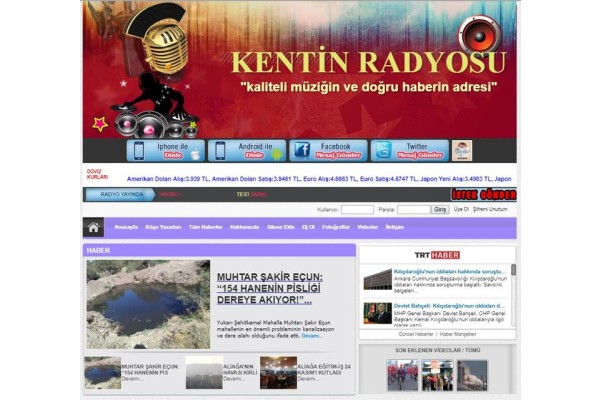600x400 pixels.
Task: Open the Üye Ol link
Action: [x=461, y=209]
